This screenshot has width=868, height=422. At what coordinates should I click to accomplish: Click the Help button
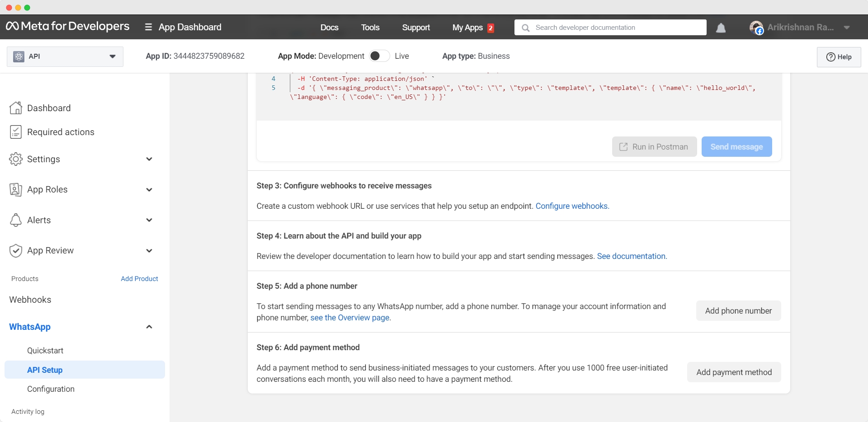click(x=839, y=57)
